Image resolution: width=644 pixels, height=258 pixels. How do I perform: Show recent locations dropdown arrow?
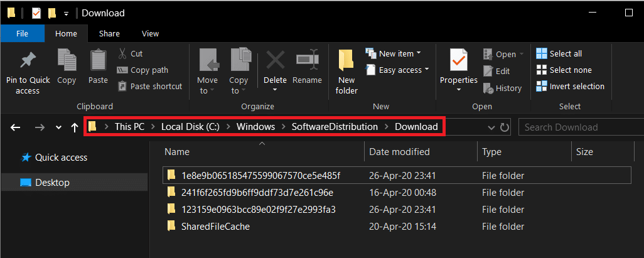58,127
